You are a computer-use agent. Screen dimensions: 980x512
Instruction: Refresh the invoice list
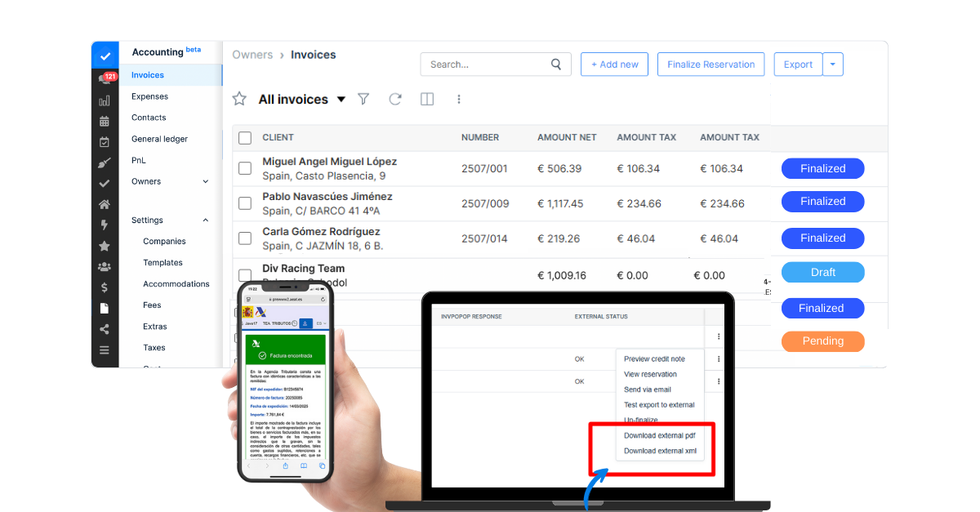pos(395,99)
